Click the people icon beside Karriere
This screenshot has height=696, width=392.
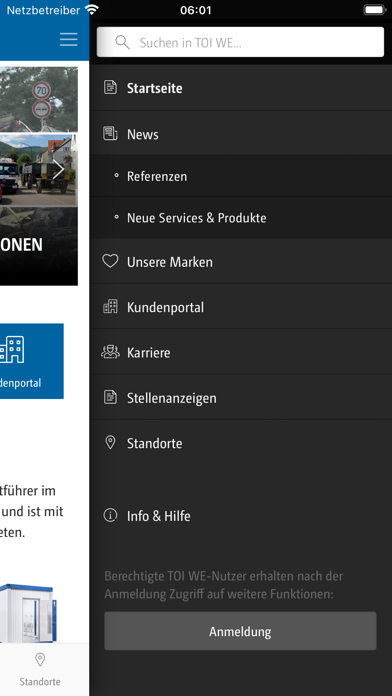[110, 352]
